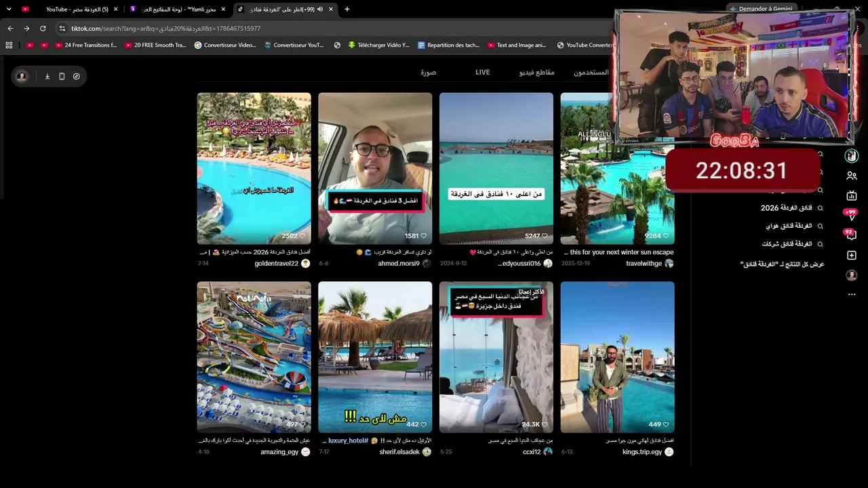The image size is (868, 488).
Task: Like the travelwithge video with 9284 likes
Action: tap(666, 236)
